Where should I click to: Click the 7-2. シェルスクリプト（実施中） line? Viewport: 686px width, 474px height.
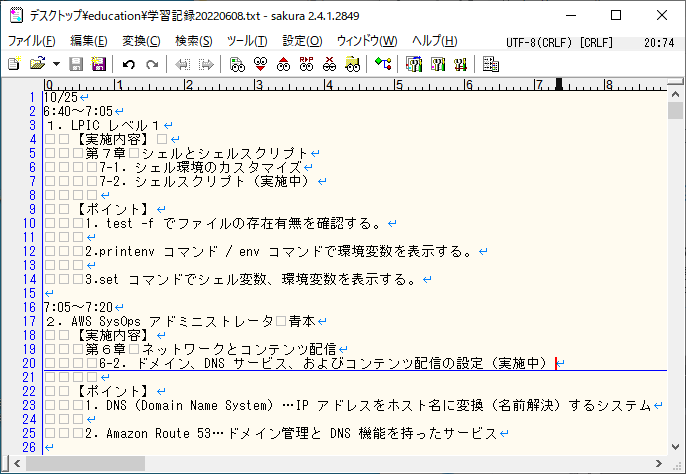207,181
